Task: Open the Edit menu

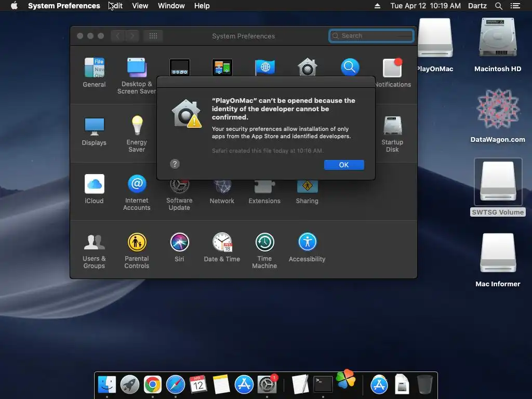Action: coord(115,6)
